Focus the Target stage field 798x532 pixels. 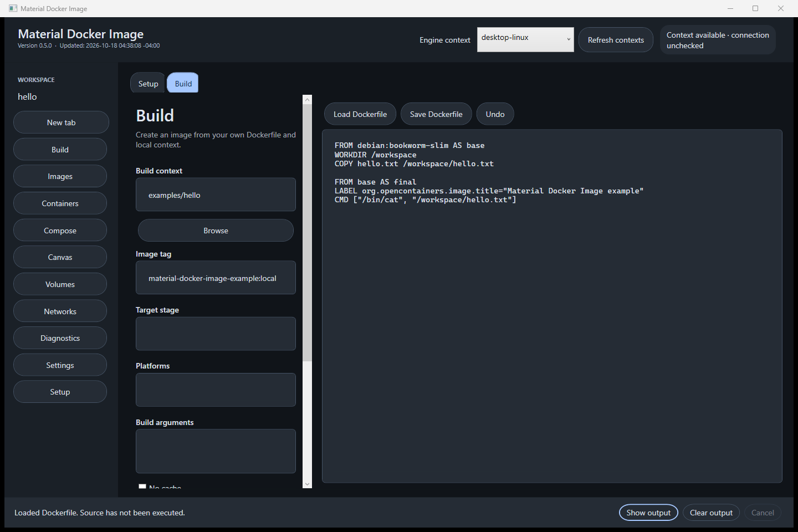216,334
